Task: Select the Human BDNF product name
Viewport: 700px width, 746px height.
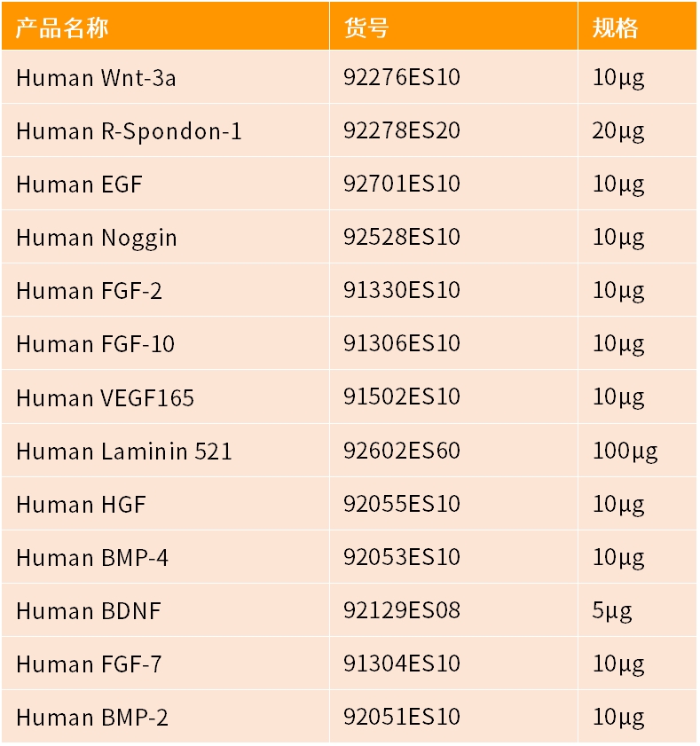Action: (x=89, y=610)
